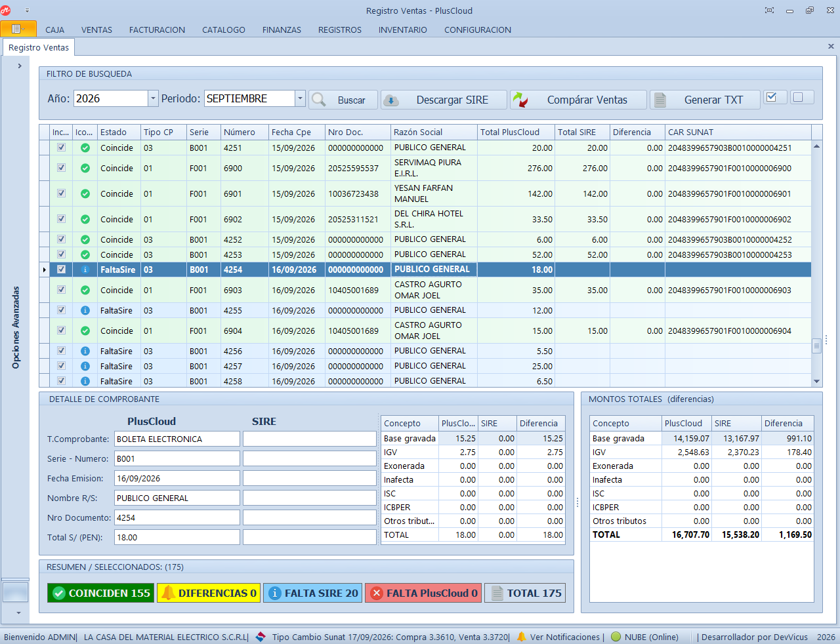Click the PlusCloud T.Comprobante field
840x644 pixels.
pos(177,439)
